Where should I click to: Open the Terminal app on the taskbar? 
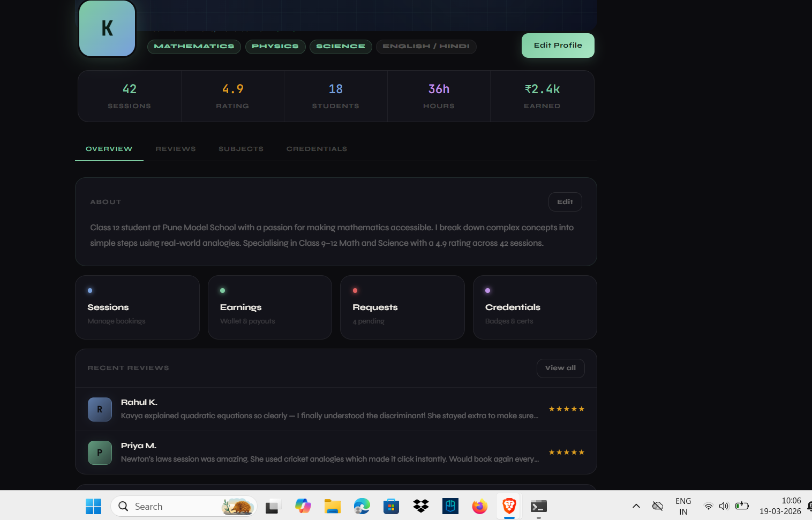[539, 507]
